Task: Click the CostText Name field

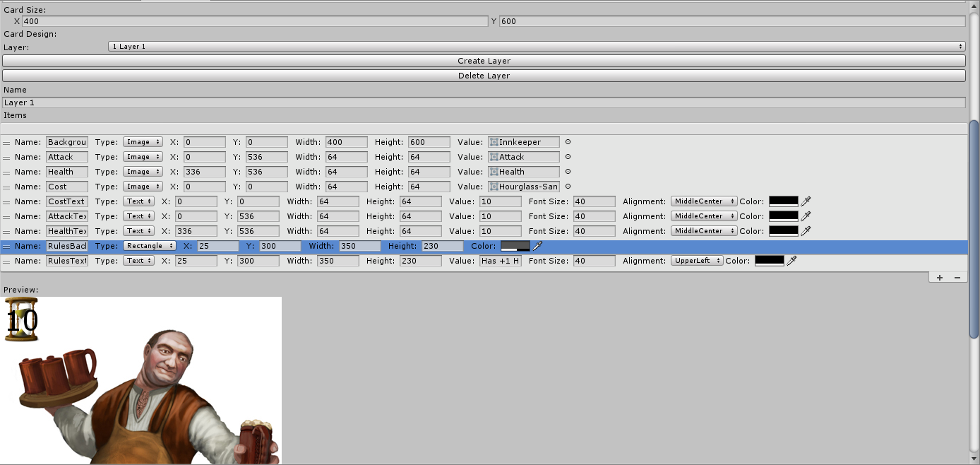Action: (67, 201)
